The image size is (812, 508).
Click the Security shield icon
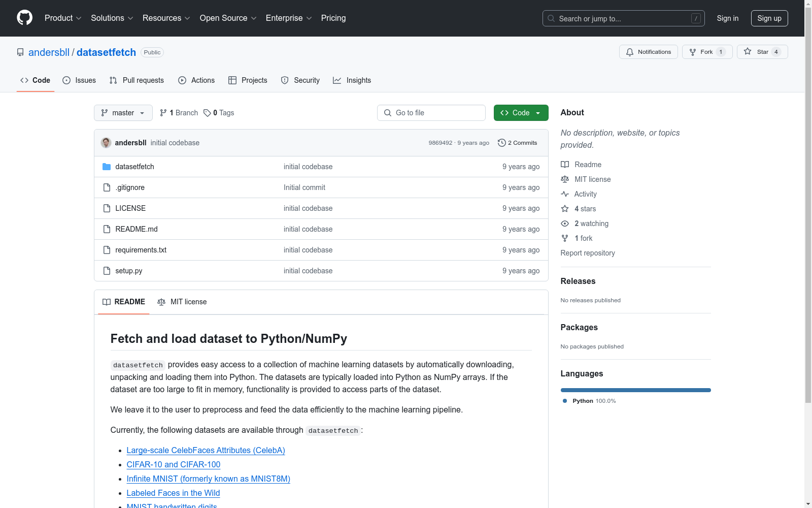click(x=285, y=80)
